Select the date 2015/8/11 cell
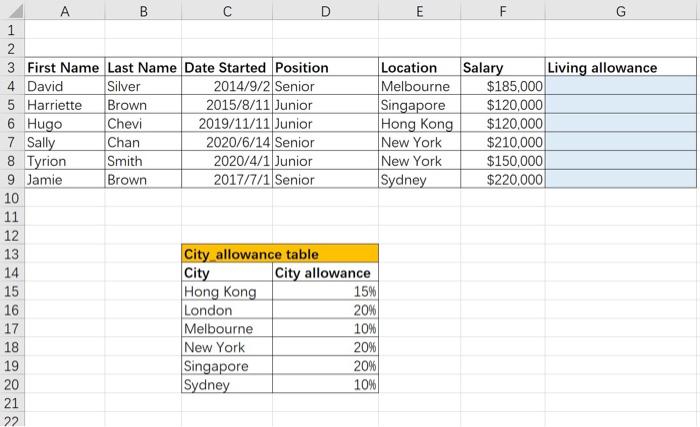Screen dimensions: 700x427 click(227, 105)
